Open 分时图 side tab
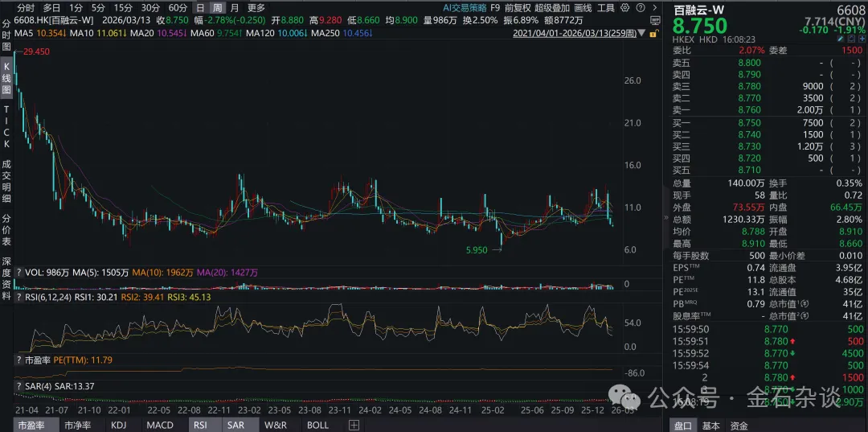The width and height of the screenshot is (868, 432). pos(6,34)
